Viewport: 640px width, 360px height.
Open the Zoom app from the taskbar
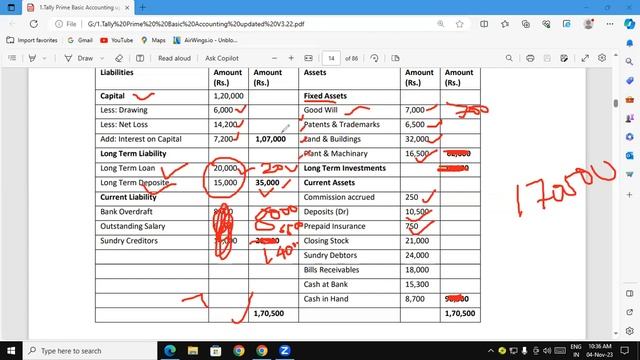[x=284, y=351]
